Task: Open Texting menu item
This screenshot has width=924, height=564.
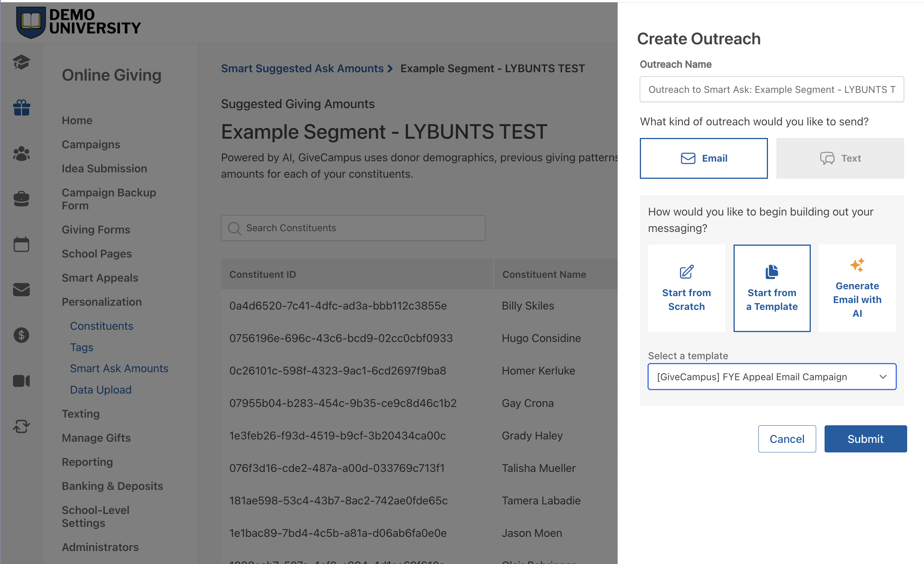Action: coord(81,414)
